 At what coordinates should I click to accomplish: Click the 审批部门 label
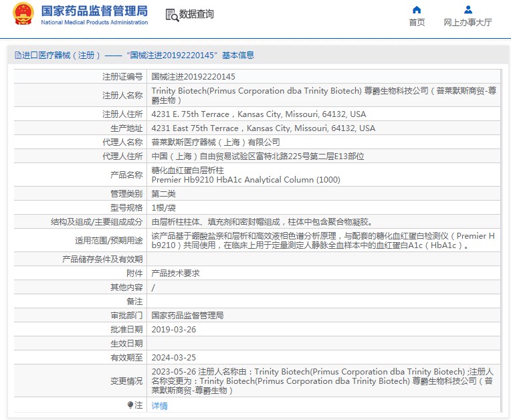[x=126, y=316]
